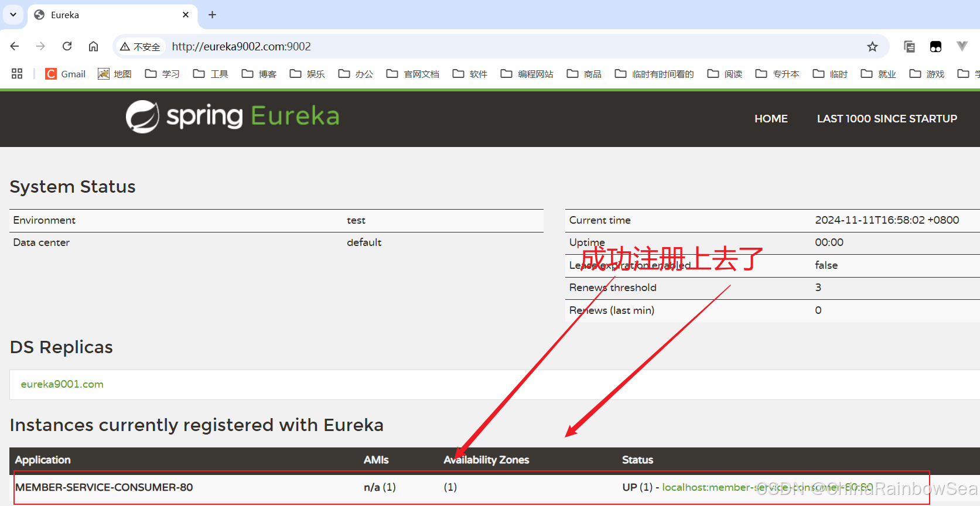Viewport: 980px width, 506px height.
Task: Reload the Eureka page
Action: (x=67, y=46)
